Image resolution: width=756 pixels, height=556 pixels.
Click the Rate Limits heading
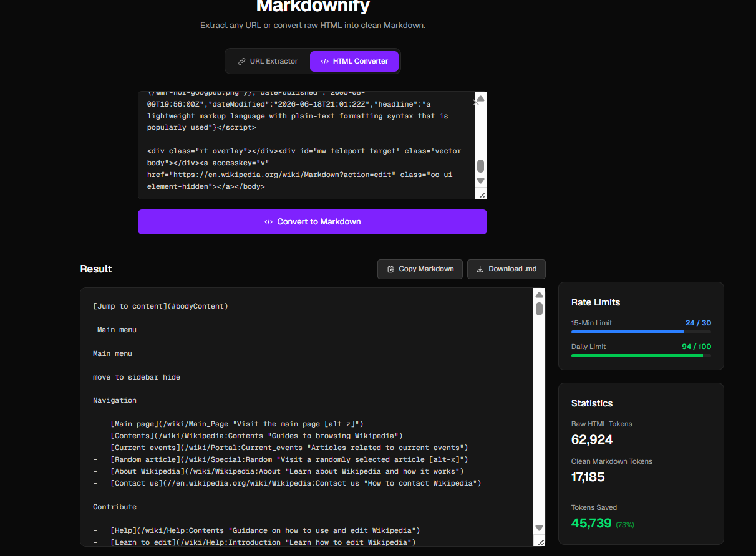[596, 302]
